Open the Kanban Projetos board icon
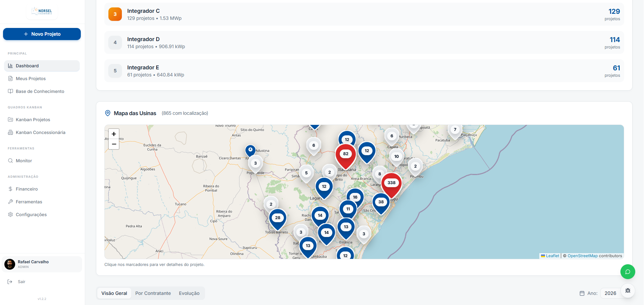Screen dimensions: 644x305 pyautogui.click(x=10, y=120)
